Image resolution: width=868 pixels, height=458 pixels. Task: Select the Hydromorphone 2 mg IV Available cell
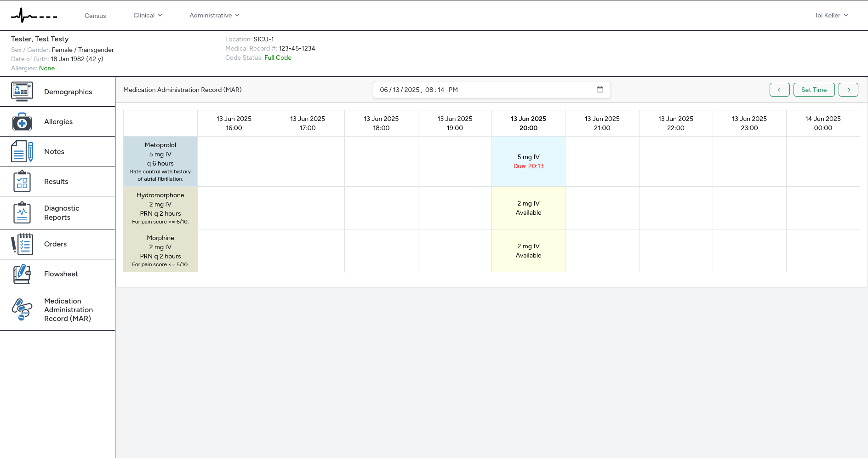coord(528,208)
